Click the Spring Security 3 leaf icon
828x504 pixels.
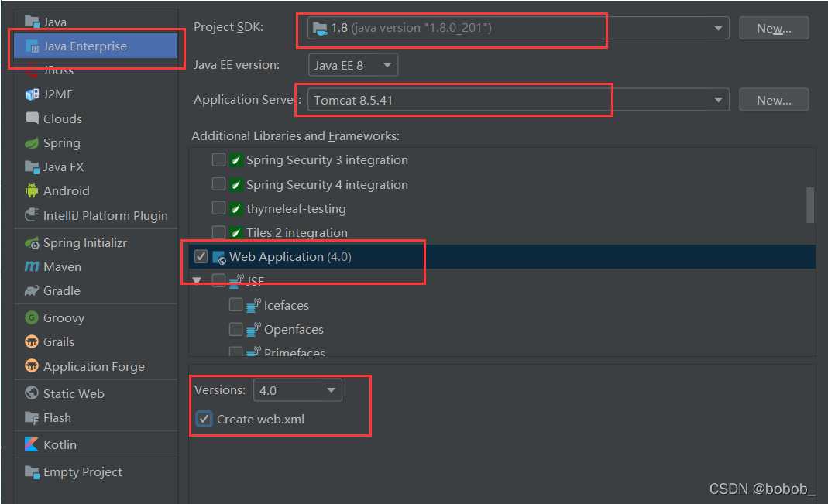pos(236,160)
